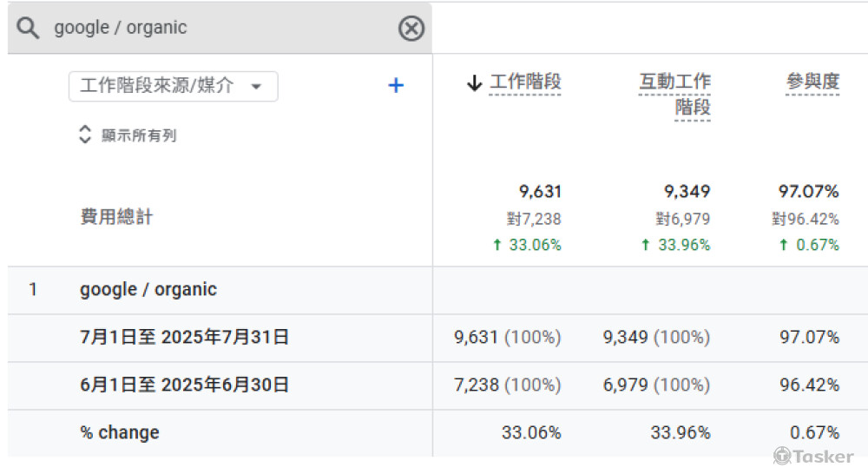Click the search magnifier icon
This screenshot has width=868, height=474.
[28, 27]
